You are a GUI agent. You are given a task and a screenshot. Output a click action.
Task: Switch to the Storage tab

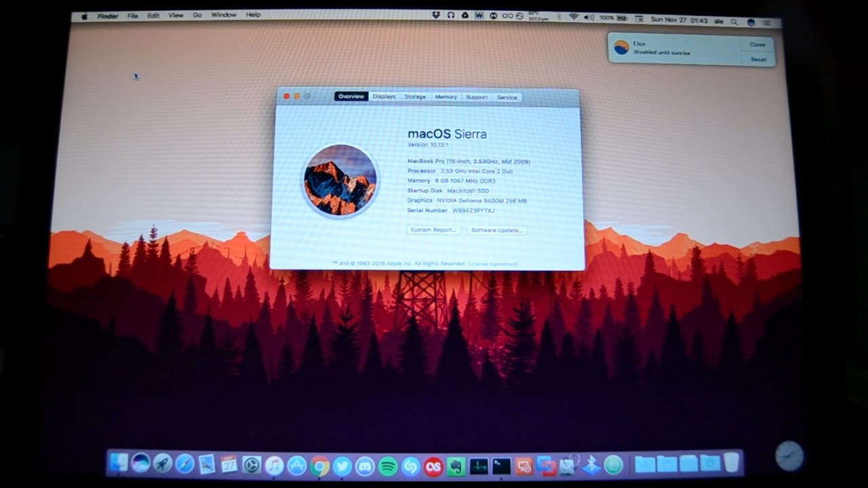[415, 97]
